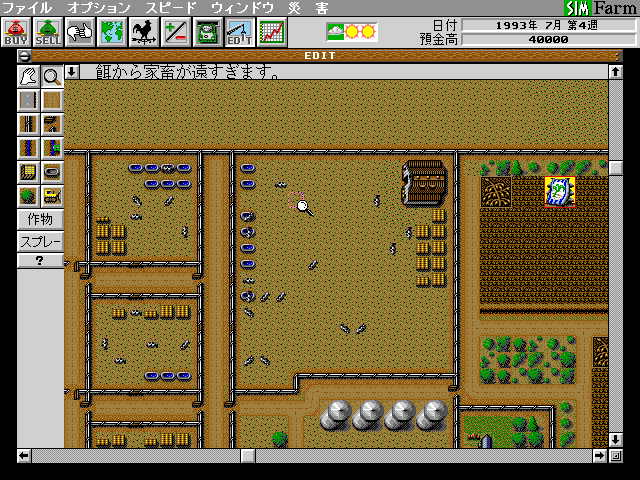The image size is (640, 480).
Task: Click the message 餌から家畜が遠すぎます。
Action: pyautogui.click(x=188, y=72)
